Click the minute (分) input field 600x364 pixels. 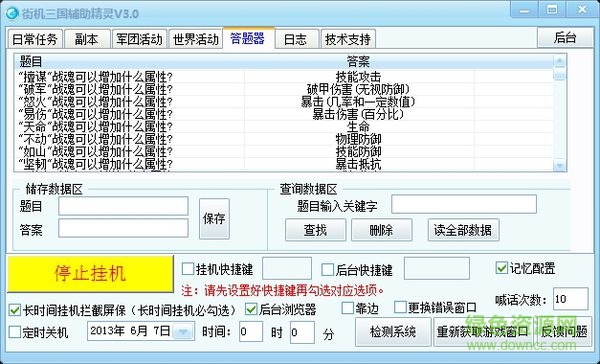pyautogui.click(x=302, y=332)
